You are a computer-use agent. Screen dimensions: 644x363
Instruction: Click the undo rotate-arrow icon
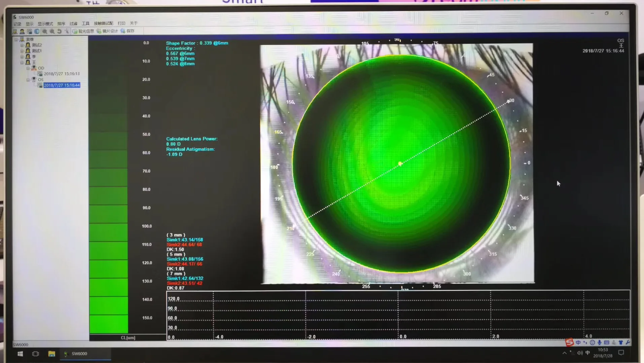(x=60, y=32)
